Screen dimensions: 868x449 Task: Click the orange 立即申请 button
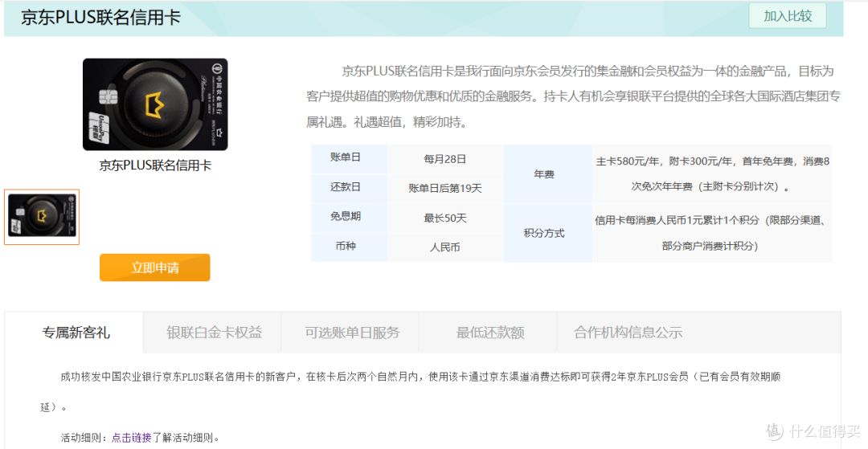point(155,267)
